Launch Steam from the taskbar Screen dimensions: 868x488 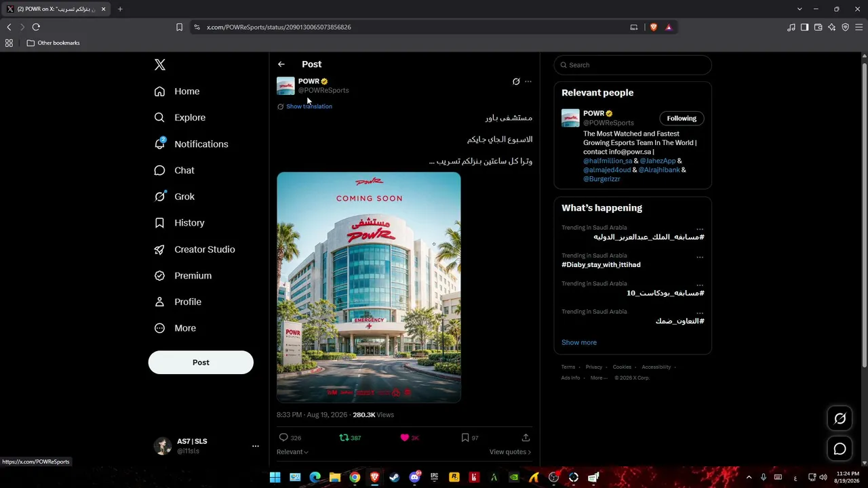click(x=394, y=477)
